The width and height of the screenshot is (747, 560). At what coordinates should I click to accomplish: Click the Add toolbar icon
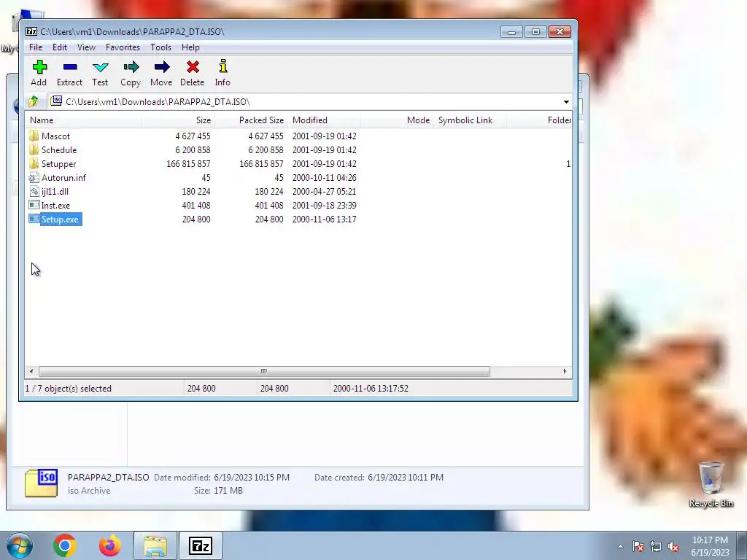click(x=39, y=67)
